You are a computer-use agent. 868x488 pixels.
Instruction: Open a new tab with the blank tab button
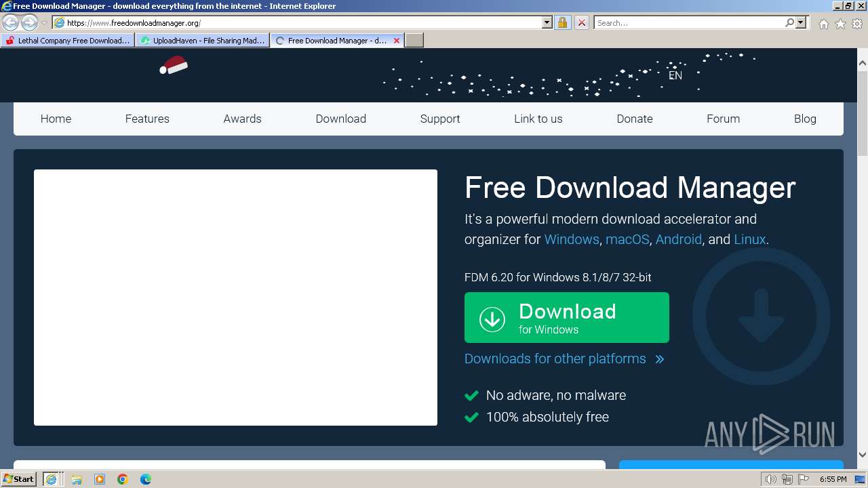pyautogui.click(x=414, y=41)
